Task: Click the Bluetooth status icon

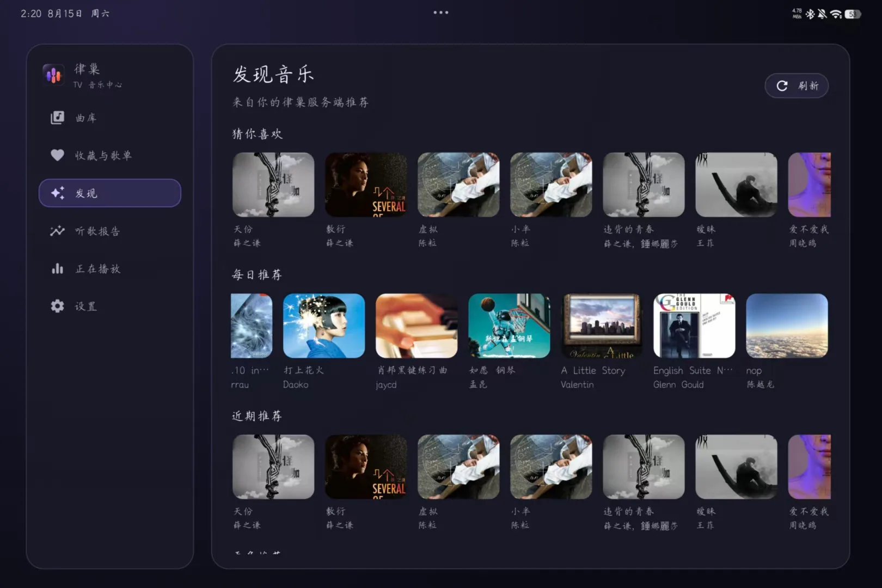Action: (x=810, y=14)
